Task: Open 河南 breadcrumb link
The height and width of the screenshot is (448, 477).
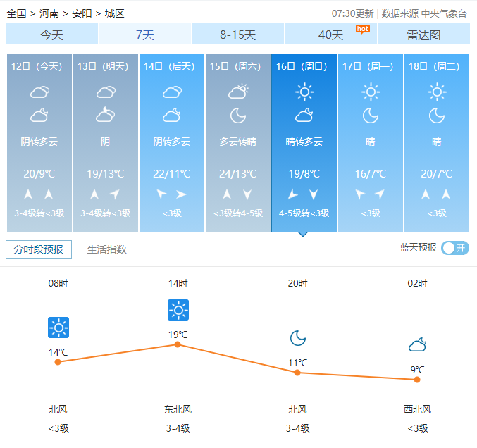Action: (49, 13)
